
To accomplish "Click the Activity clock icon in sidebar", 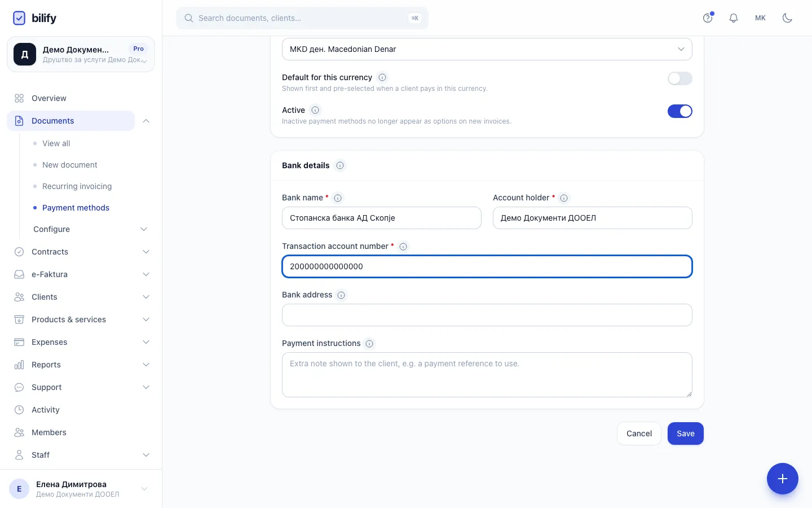I will tap(19, 410).
